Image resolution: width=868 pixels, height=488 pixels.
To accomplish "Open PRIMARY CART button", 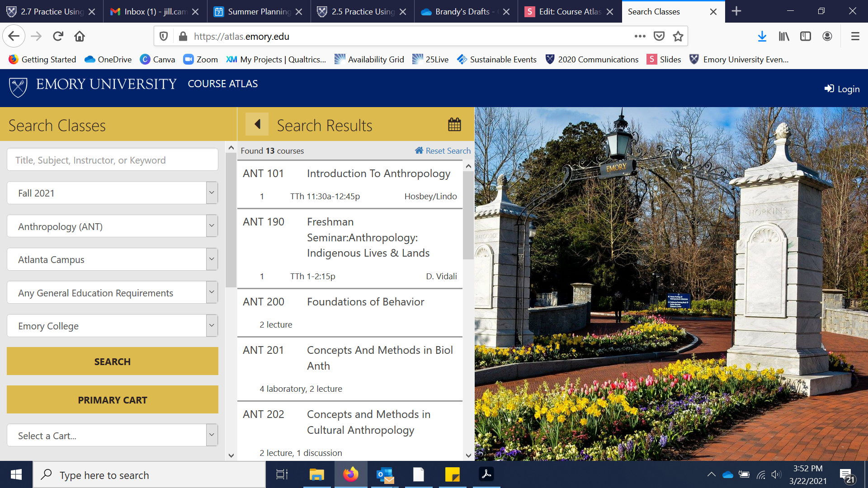I will pyautogui.click(x=113, y=399).
